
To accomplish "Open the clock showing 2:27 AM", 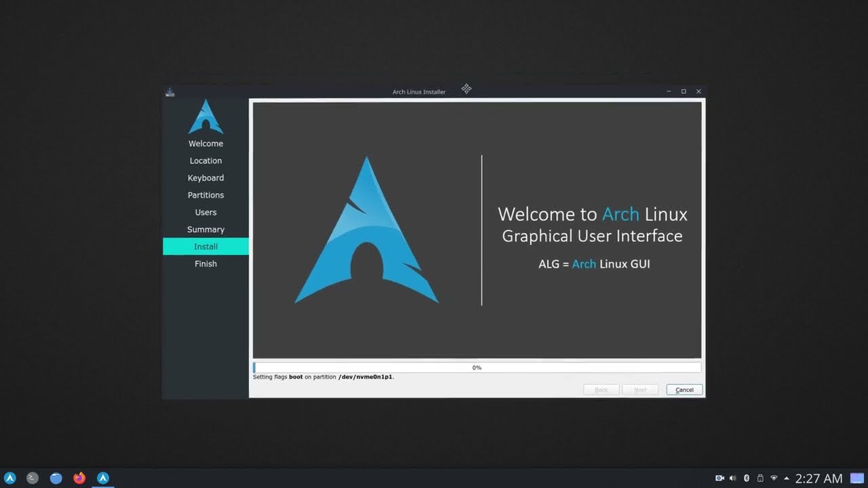I will 818,479.
